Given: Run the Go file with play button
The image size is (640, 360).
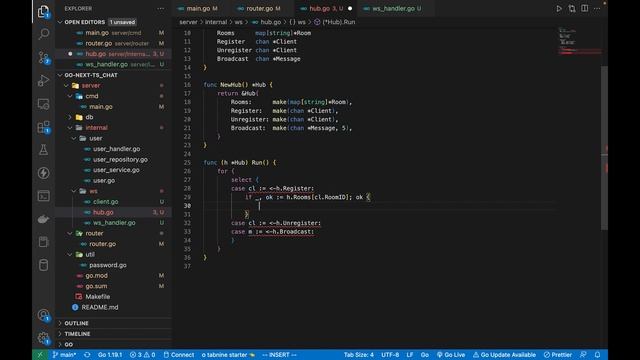Looking at the screenshot, I should coord(559,9).
